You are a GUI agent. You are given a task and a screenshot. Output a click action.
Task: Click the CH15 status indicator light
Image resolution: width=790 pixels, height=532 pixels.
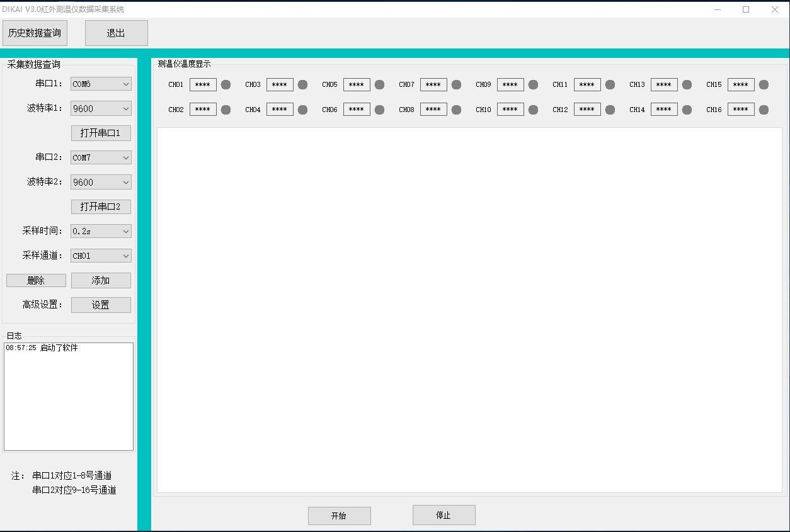[x=764, y=84]
